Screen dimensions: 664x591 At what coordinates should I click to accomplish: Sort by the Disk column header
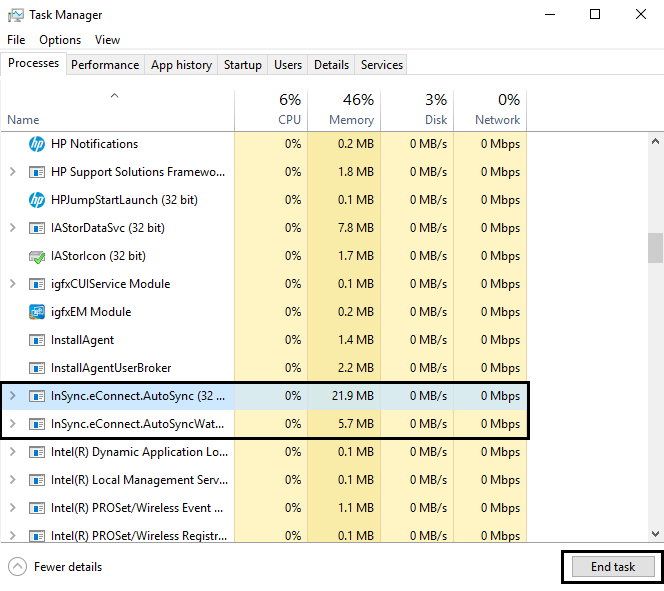pos(417,110)
